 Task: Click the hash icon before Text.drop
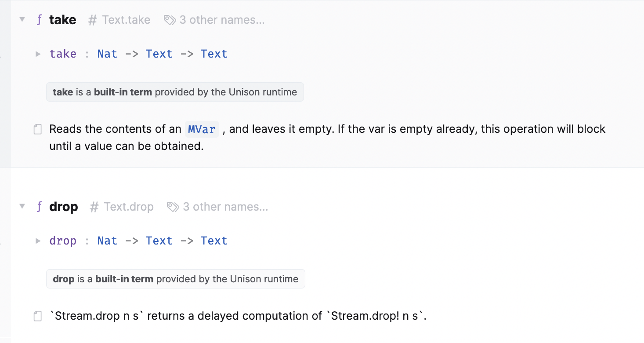tap(94, 206)
